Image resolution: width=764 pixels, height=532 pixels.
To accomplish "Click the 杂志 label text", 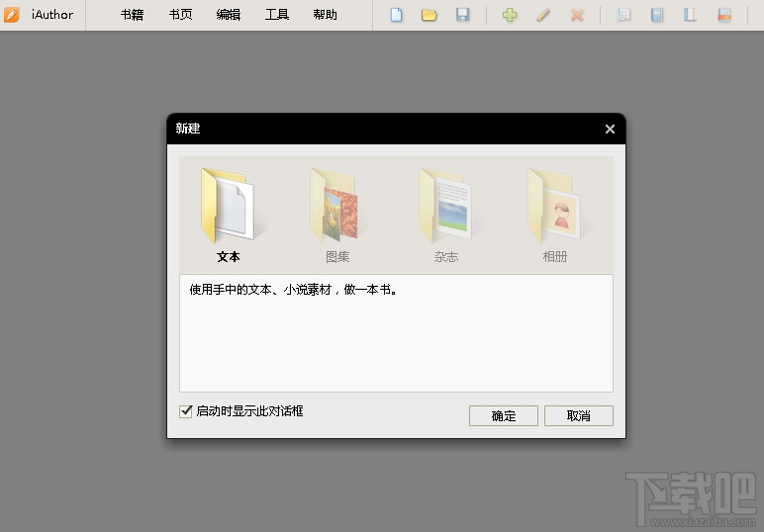I will coord(446,256).
